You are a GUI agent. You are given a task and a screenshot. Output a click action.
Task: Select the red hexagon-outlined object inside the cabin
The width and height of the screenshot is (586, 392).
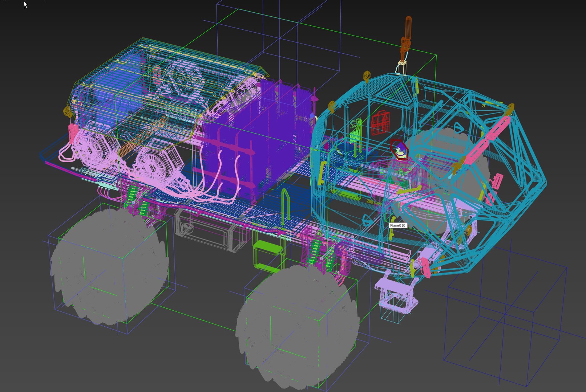click(399, 149)
